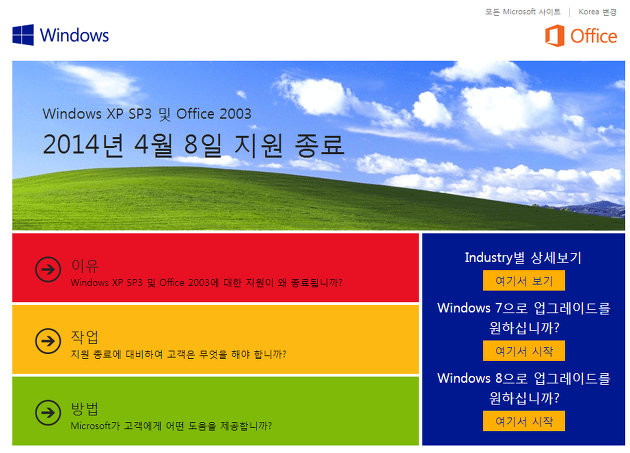This screenshot has width=630, height=453.
Task: Click 'Windows 7으로 업그레이드를 원하십니까?' text
Action: [x=524, y=318]
